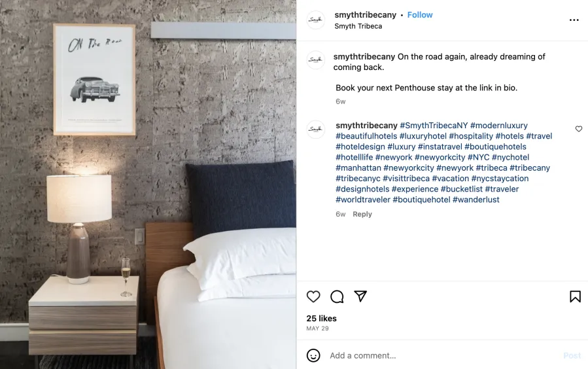Open #boutiquehotels hashtag link
The image size is (588, 369).
(x=495, y=147)
